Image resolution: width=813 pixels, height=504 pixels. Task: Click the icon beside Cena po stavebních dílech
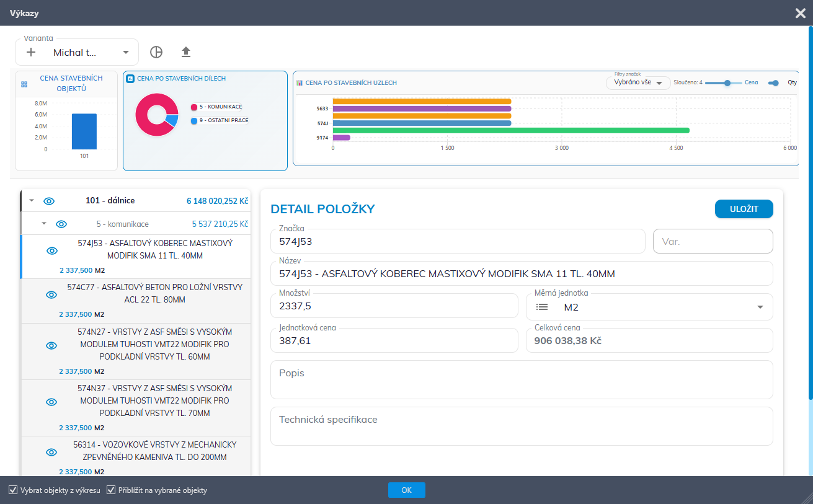130,79
